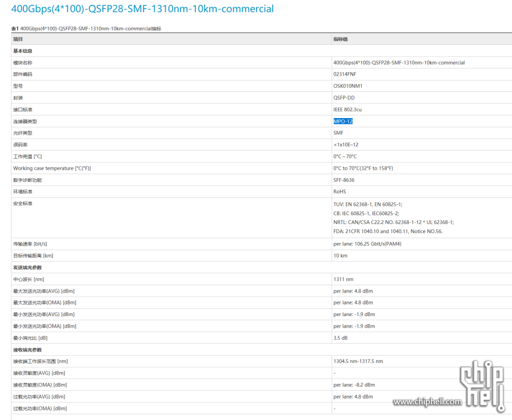Click the 模块名称 row label
This screenshot has height=420, width=512.
[x=23, y=63]
